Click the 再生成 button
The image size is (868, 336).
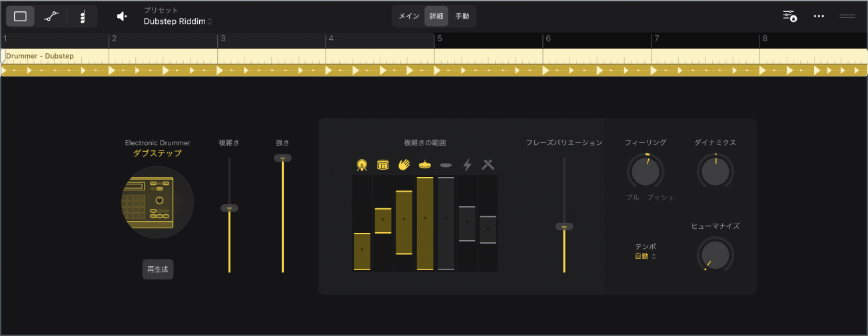[x=158, y=269]
